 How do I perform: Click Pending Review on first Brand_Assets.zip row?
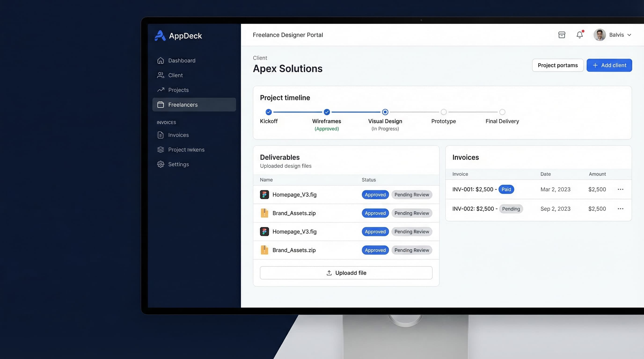pos(412,213)
